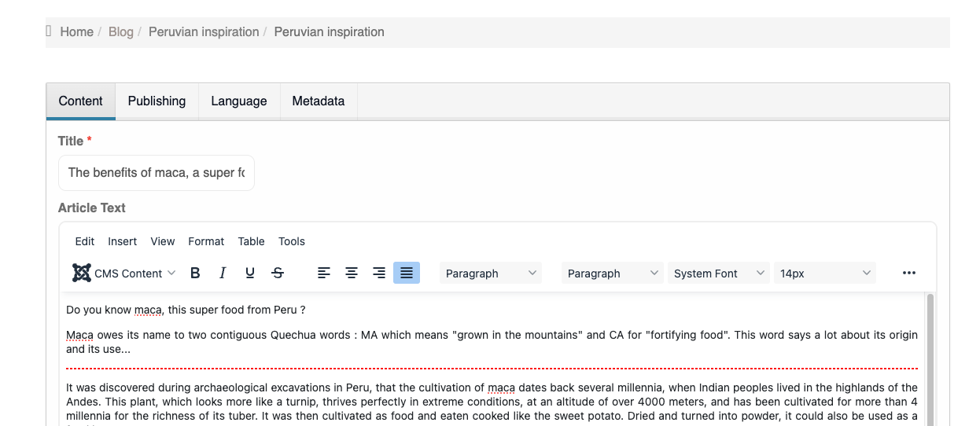980x426 pixels.
Task: Toggle justify text alignment
Action: [407, 274]
